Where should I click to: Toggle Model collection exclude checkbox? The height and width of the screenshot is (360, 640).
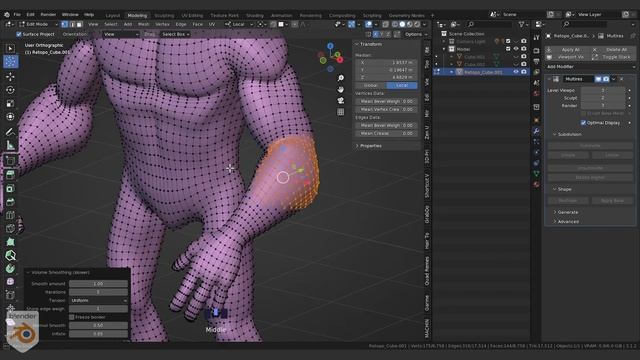[x=508, y=49]
